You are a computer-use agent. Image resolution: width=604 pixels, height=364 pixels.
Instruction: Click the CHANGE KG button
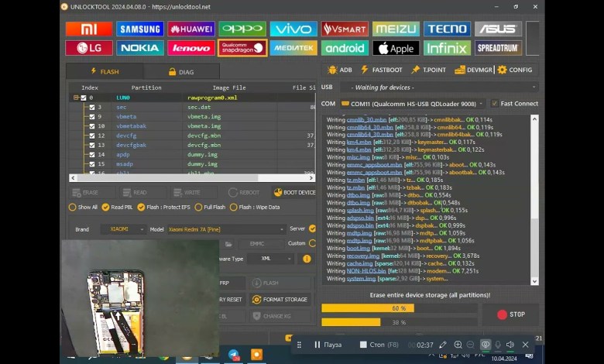pos(280,316)
